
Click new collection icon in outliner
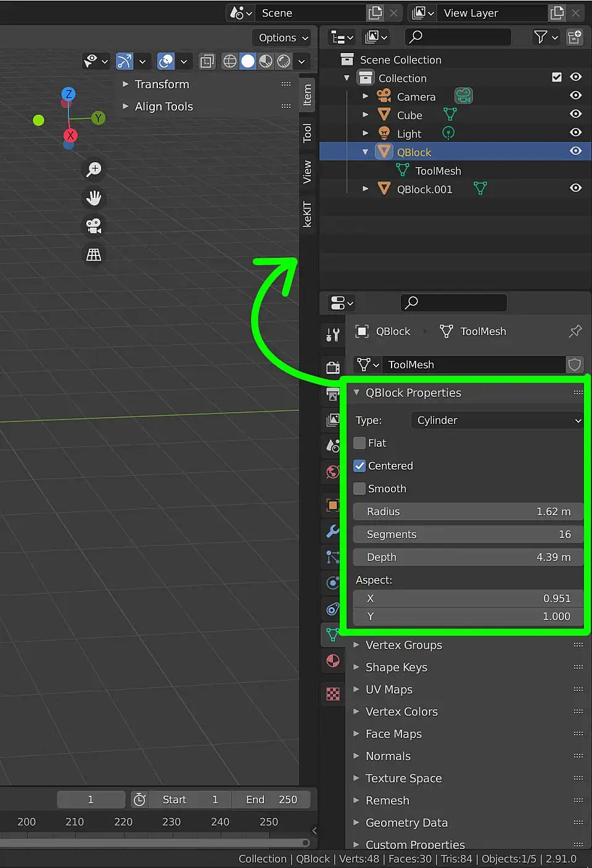point(575,37)
